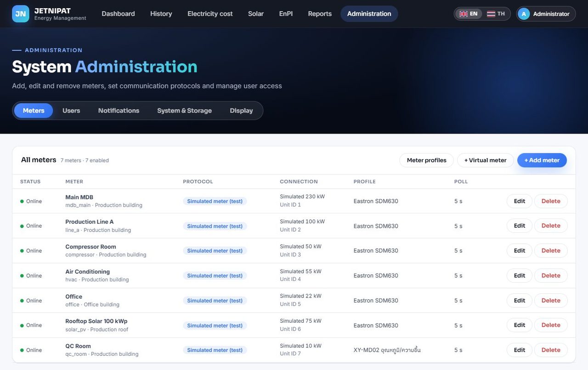Image resolution: width=588 pixels, height=370 pixels.
Task: Click the "Online" status in the Office row
Action: 31,301
